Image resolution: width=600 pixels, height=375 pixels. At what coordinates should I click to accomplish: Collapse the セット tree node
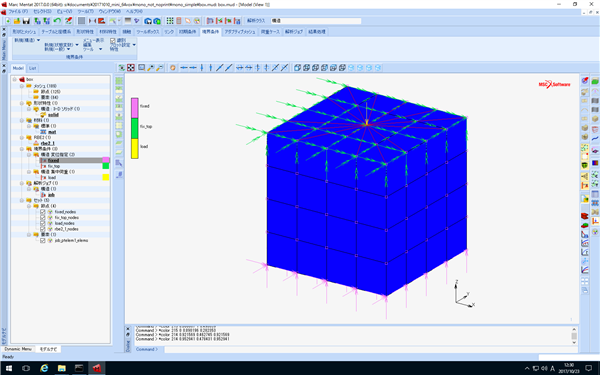tap(22, 200)
